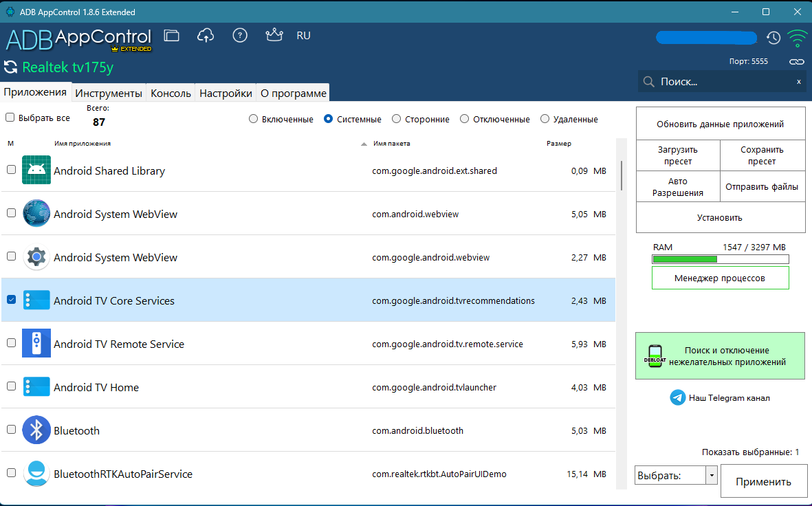Click the Показать выбранные: 1 label
Image resolution: width=812 pixels, height=506 pixels.
(x=750, y=452)
